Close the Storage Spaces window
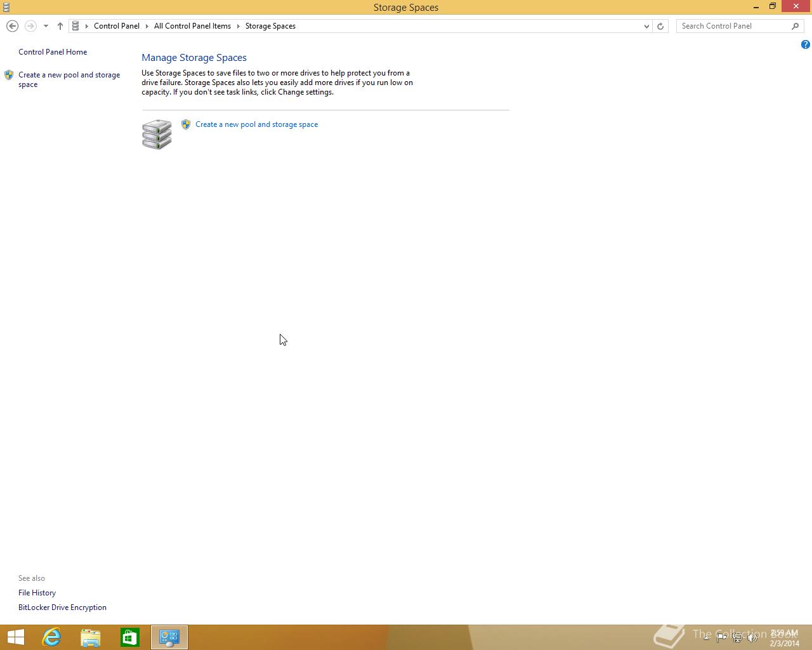The height and width of the screenshot is (650, 812). (x=796, y=6)
